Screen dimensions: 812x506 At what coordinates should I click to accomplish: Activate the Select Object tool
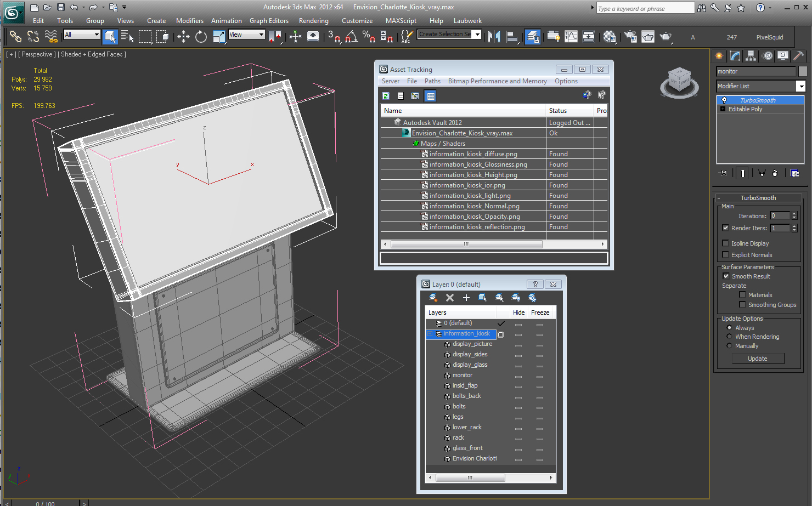(x=110, y=37)
